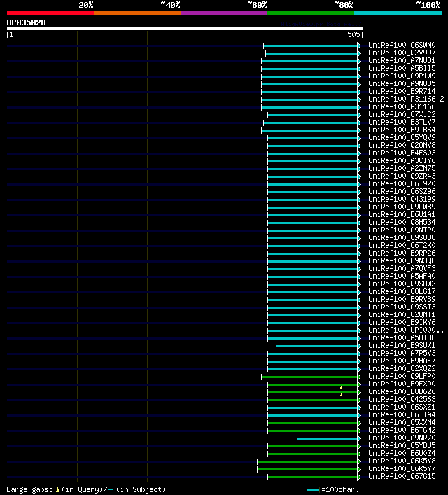Click the UniRef100_UPI000.. label
The height and width of the screenshot is (495, 448).
(x=406, y=330)
